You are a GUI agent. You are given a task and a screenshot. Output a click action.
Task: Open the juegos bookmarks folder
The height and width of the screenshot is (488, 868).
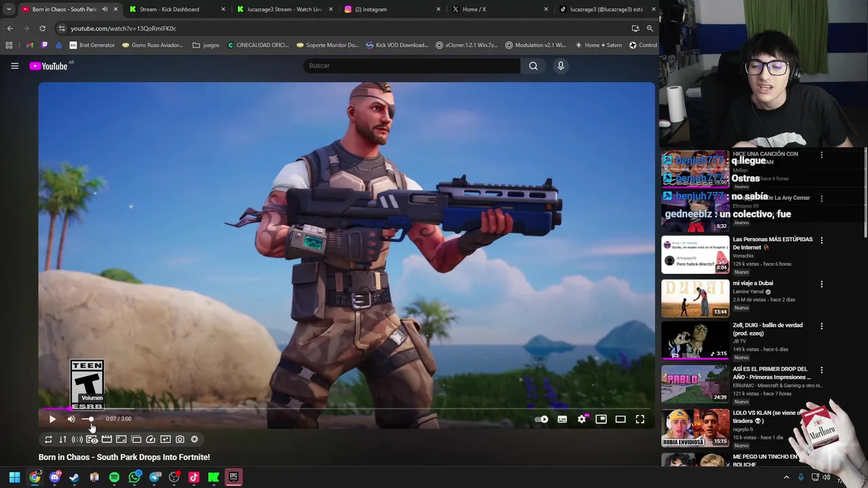pyautogui.click(x=206, y=45)
